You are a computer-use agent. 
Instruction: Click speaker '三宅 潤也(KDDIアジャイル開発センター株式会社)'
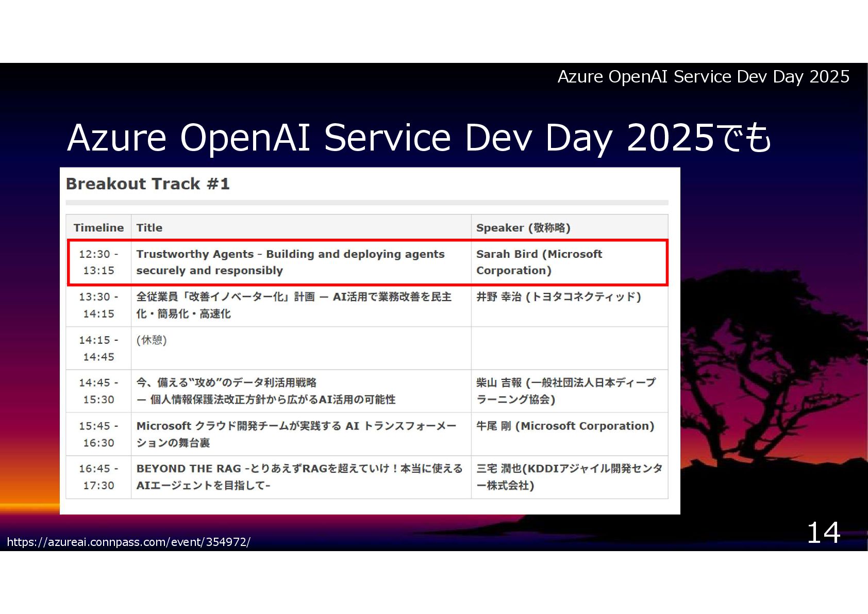570,477
